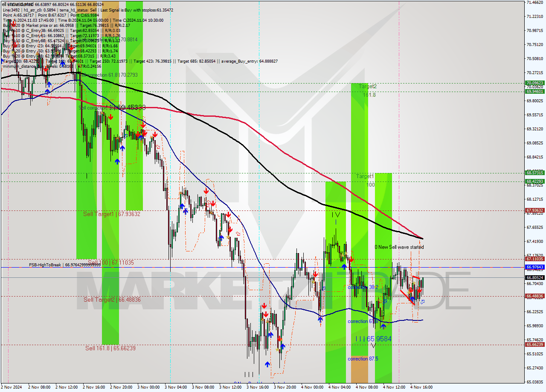Click the 68.84215 price axis value
Viewport: 546px width, 392px height.
point(535,157)
